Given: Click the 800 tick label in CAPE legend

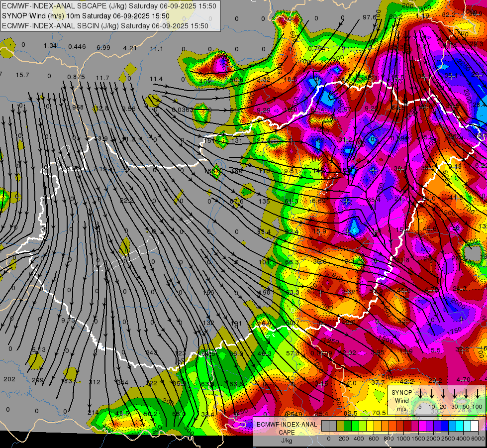Looking at the screenshot, I should point(389,439).
